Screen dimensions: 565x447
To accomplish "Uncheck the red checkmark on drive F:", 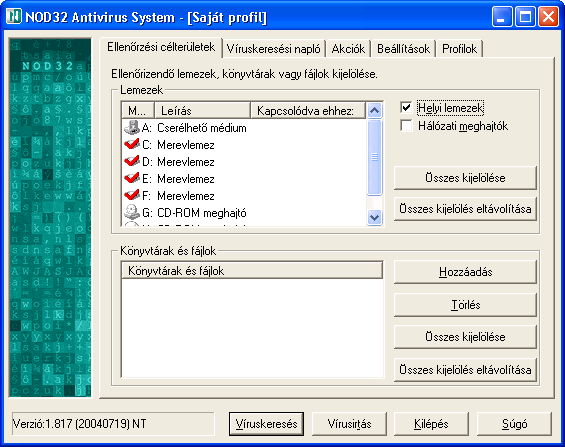I will tap(132, 195).
